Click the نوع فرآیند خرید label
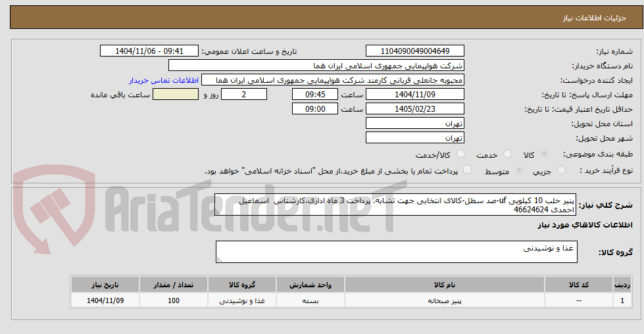The width and height of the screenshot is (644, 334). [607, 170]
